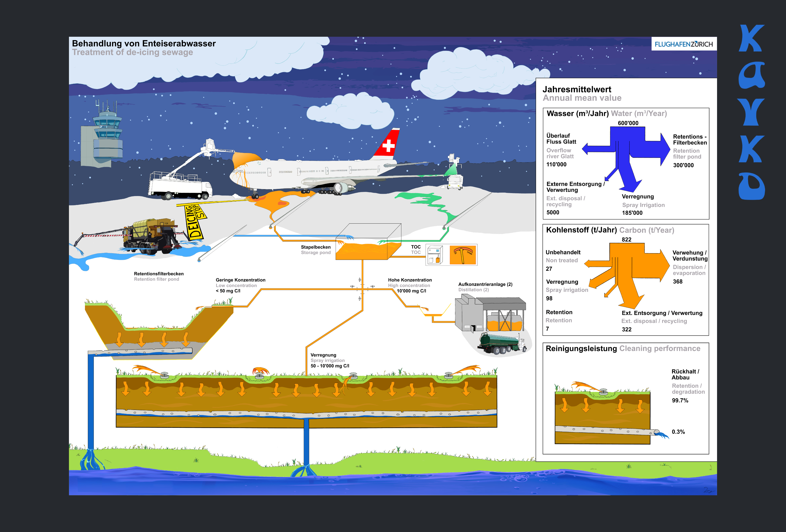Image resolution: width=786 pixels, height=532 pixels.
Task: Click the Swiss cross on airplane tail
Action: pos(388,146)
